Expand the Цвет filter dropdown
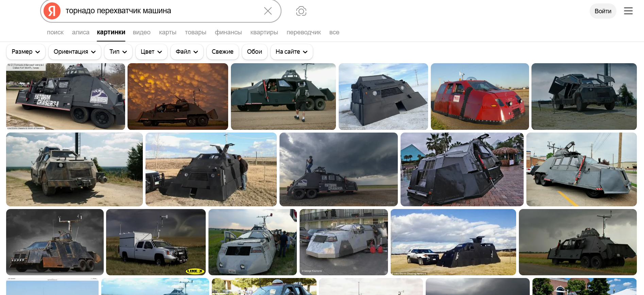Screen dimensions: 644x295 coord(151,52)
